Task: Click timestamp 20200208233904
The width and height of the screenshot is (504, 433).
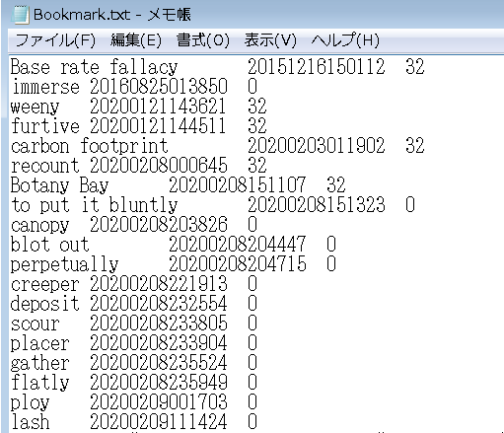Action: (x=159, y=343)
